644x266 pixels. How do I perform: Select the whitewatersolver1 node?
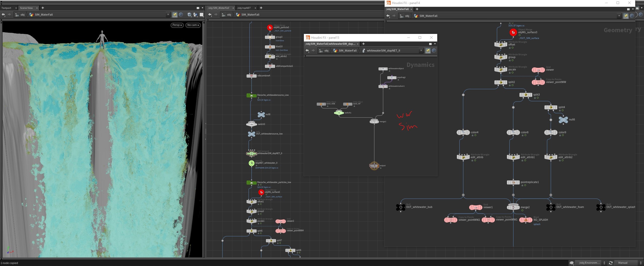[383, 86]
